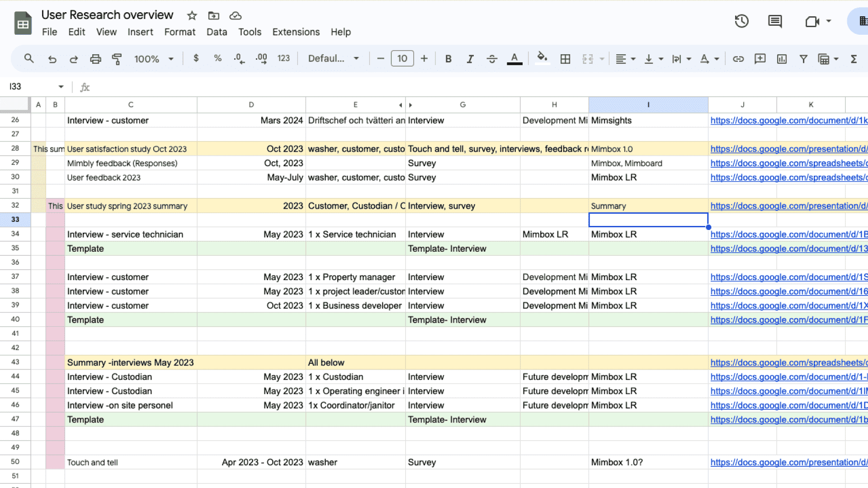Open the Extensions menu
The width and height of the screenshot is (868, 488).
pos(296,32)
